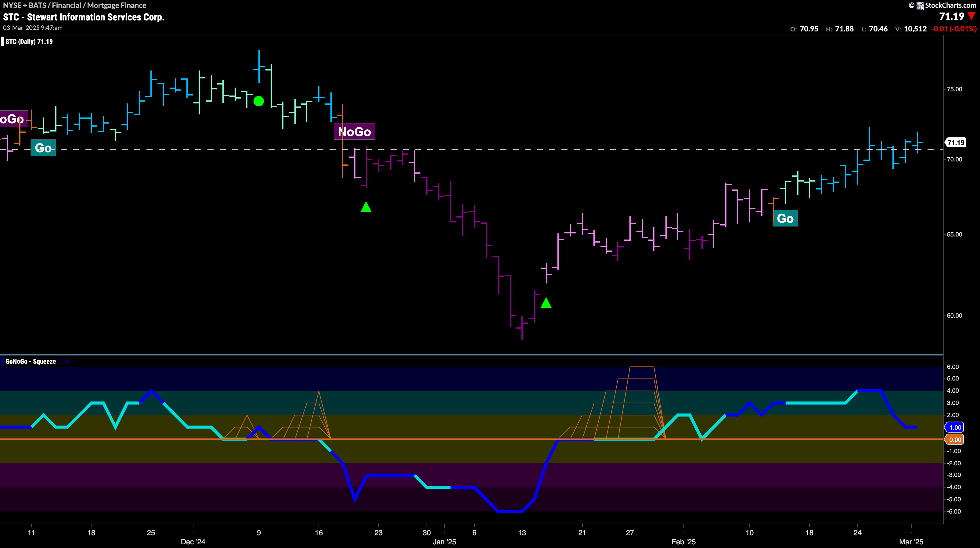Click the red down-arrow price change indicator
The image size is (980, 548).
(x=972, y=16)
